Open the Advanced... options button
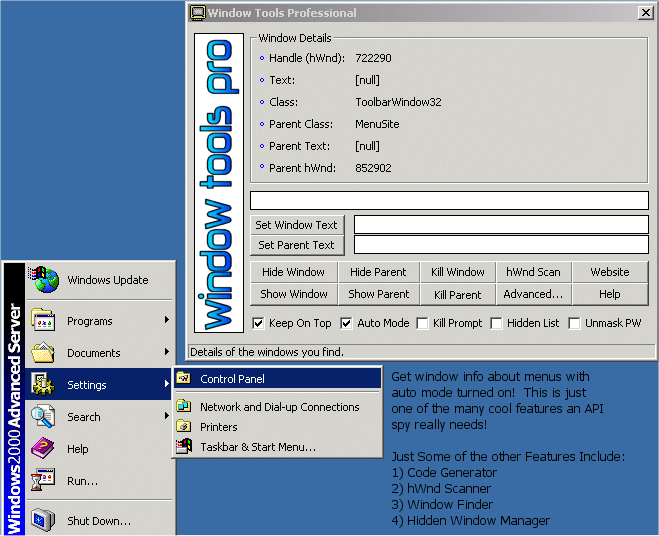Screen dimensions: 659x536 (533, 295)
